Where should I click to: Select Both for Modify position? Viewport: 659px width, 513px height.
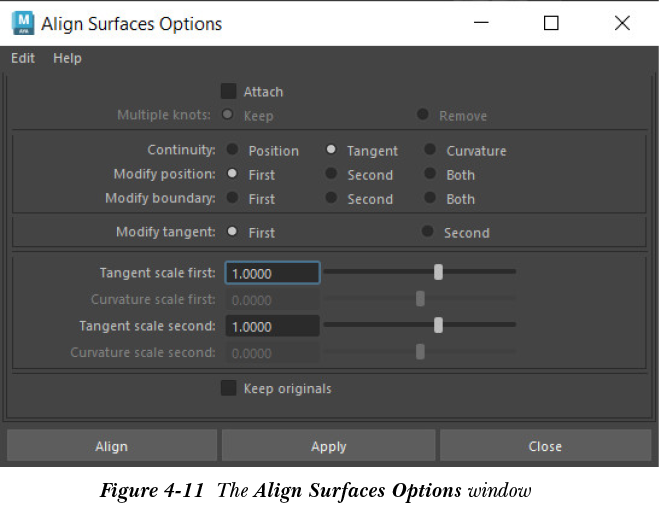[430, 174]
